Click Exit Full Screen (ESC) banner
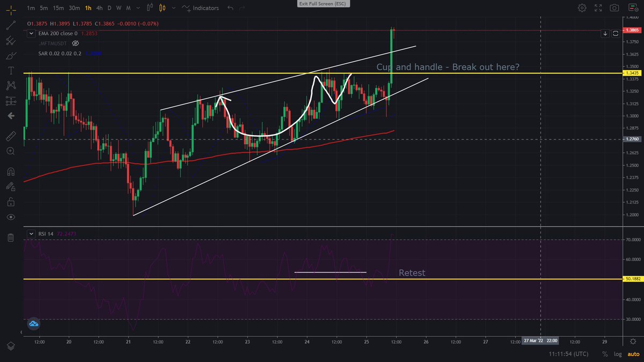Screen dimensions: 644x362 click(322, 3)
